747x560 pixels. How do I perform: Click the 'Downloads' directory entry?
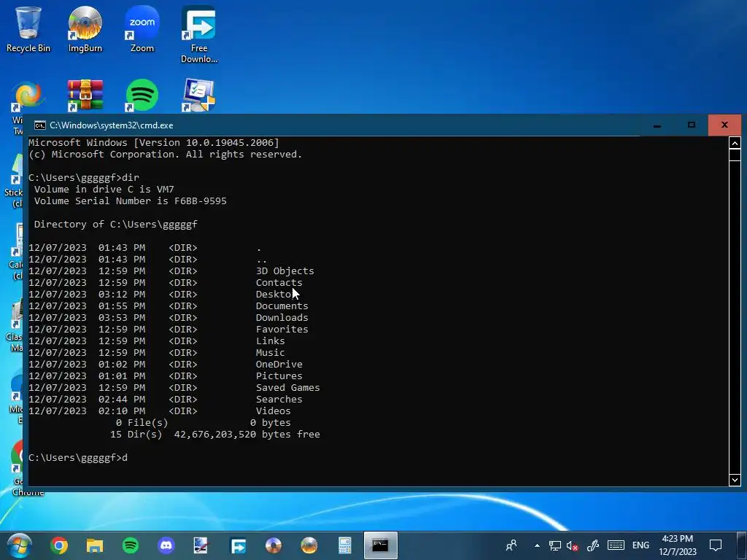click(x=282, y=318)
